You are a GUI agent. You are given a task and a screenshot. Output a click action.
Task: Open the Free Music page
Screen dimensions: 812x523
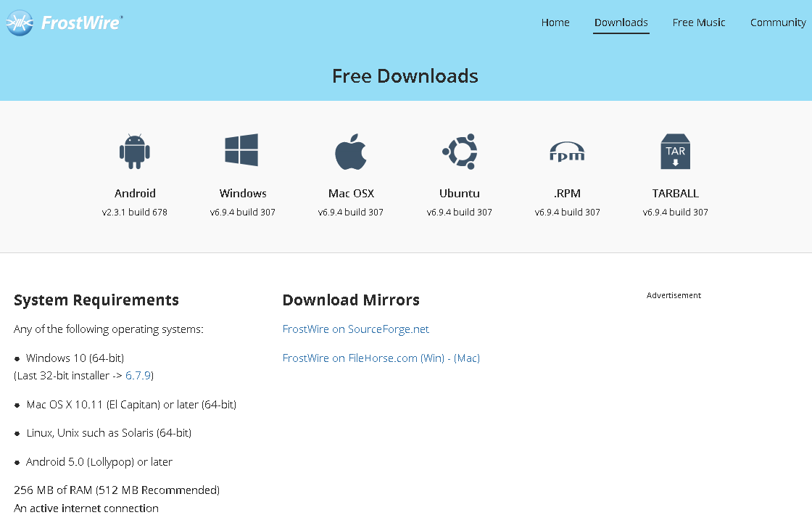point(699,22)
